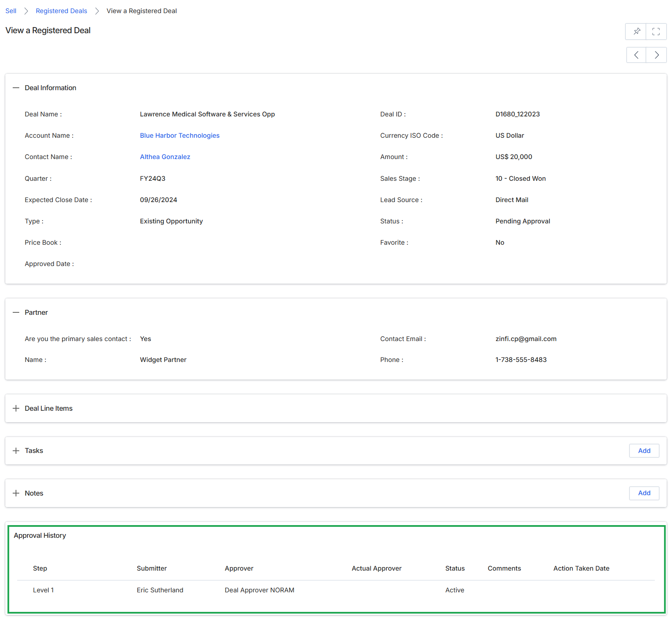Click Add button in Notes section
Viewport: 672px width, 628px height.
[644, 493]
